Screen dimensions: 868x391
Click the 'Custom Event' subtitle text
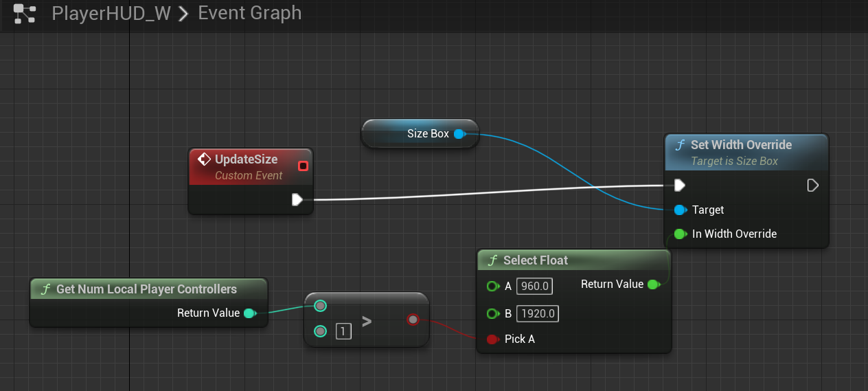click(x=249, y=175)
